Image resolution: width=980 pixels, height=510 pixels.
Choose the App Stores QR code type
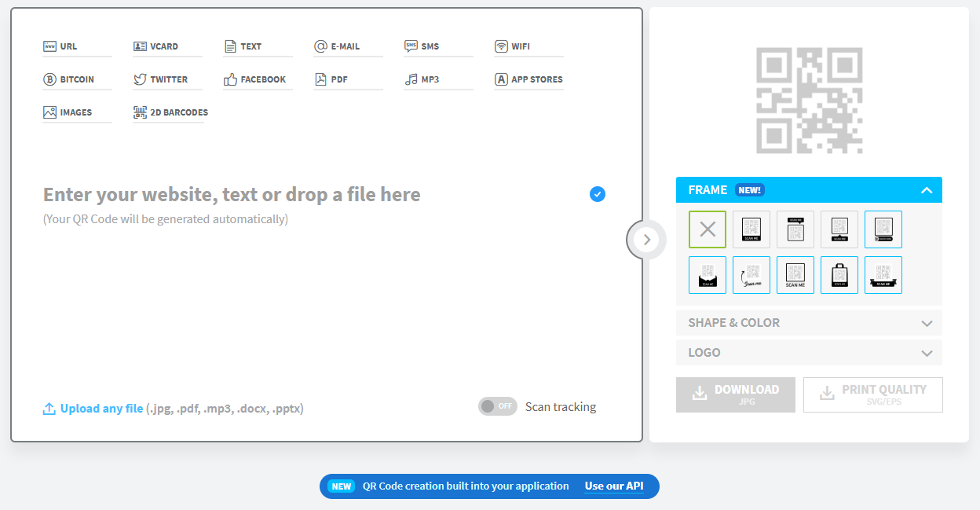coord(528,79)
